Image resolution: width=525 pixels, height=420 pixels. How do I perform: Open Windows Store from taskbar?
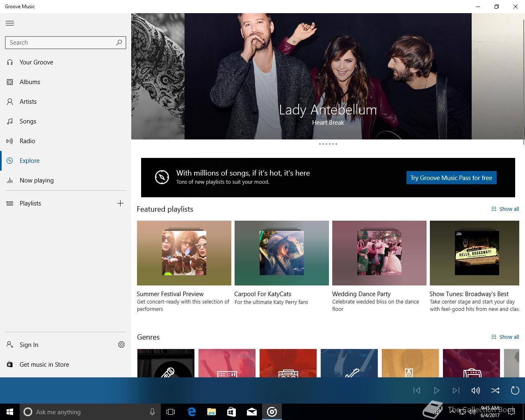click(232, 412)
